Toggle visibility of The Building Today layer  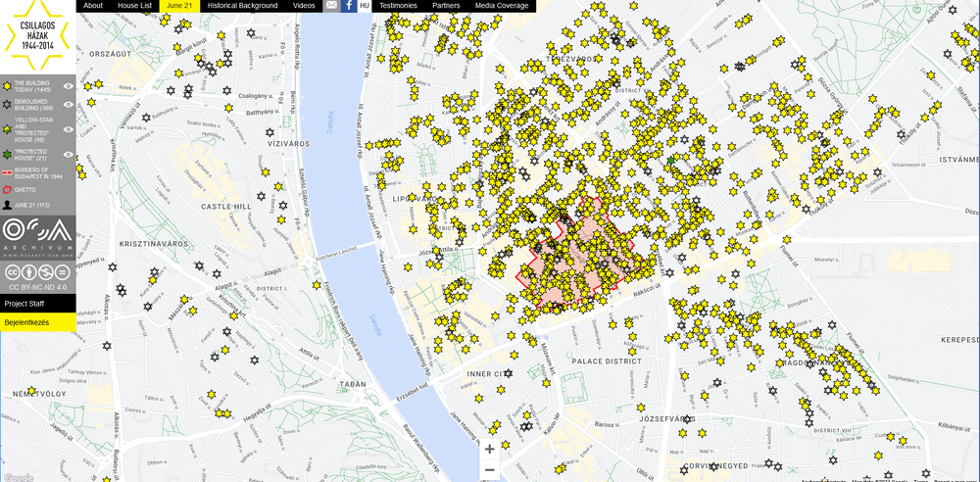point(69,86)
